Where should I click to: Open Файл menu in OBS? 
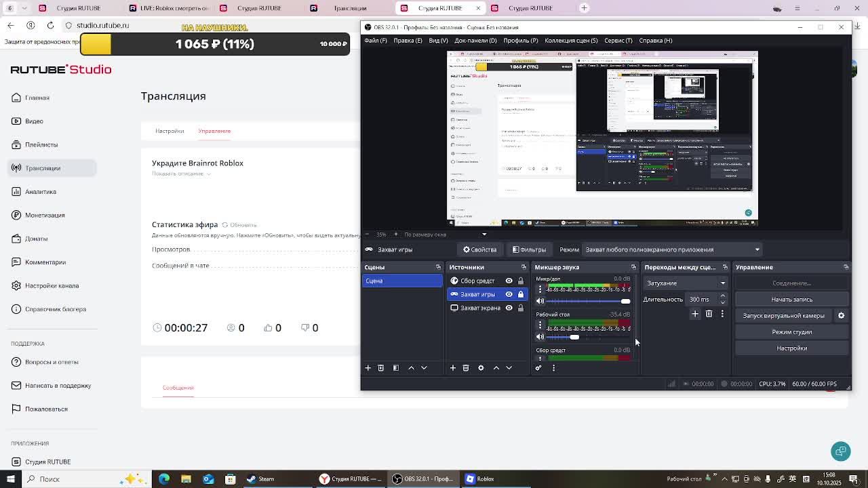click(376, 41)
